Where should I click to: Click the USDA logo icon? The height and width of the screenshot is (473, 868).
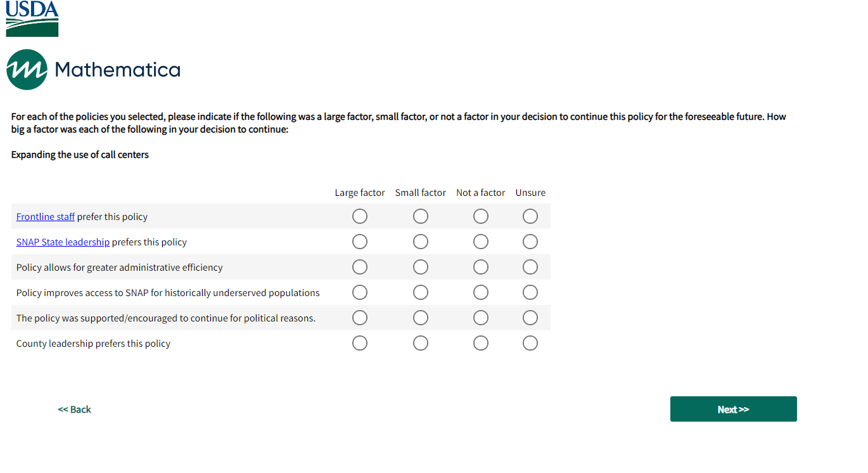[32, 18]
